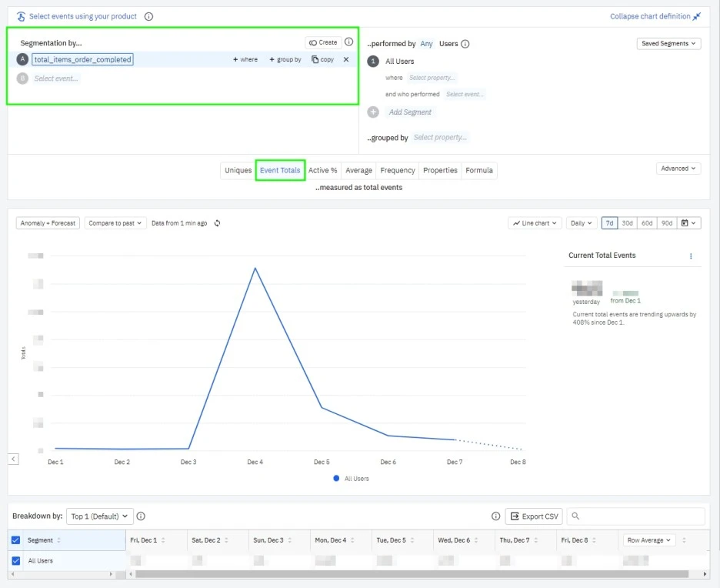
Task: Click the refresh data icon
Action: pos(217,222)
